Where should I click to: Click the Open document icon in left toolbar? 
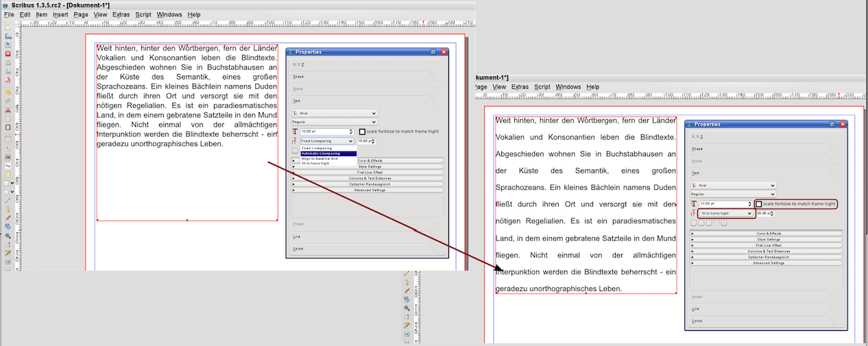point(8,36)
